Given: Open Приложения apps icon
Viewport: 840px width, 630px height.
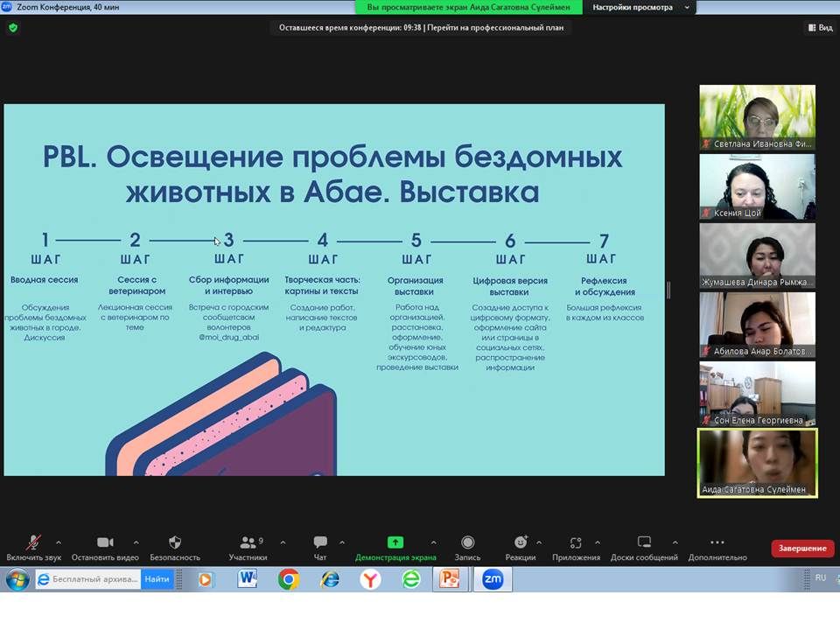Looking at the screenshot, I should 575,543.
